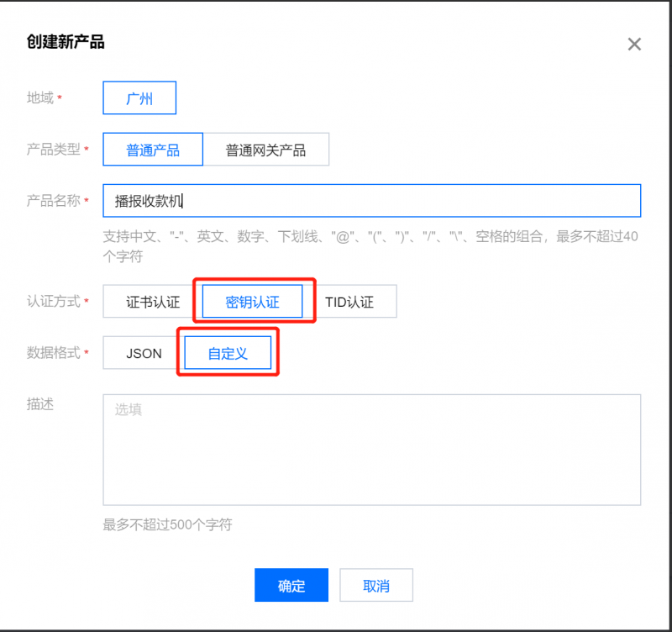The image size is (672, 632).
Task: Click the 产品名称 input containing 播报收款机
Action: click(371, 201)
